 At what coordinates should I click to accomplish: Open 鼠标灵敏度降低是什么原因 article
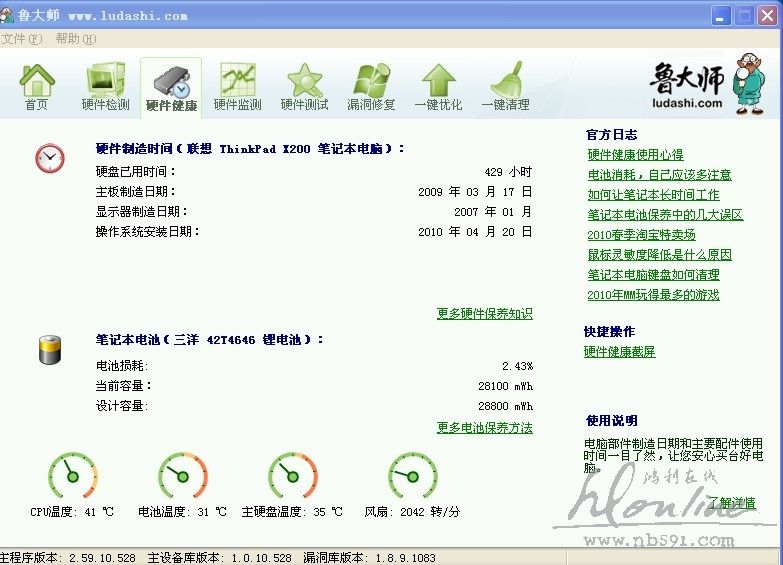[660, 255]
